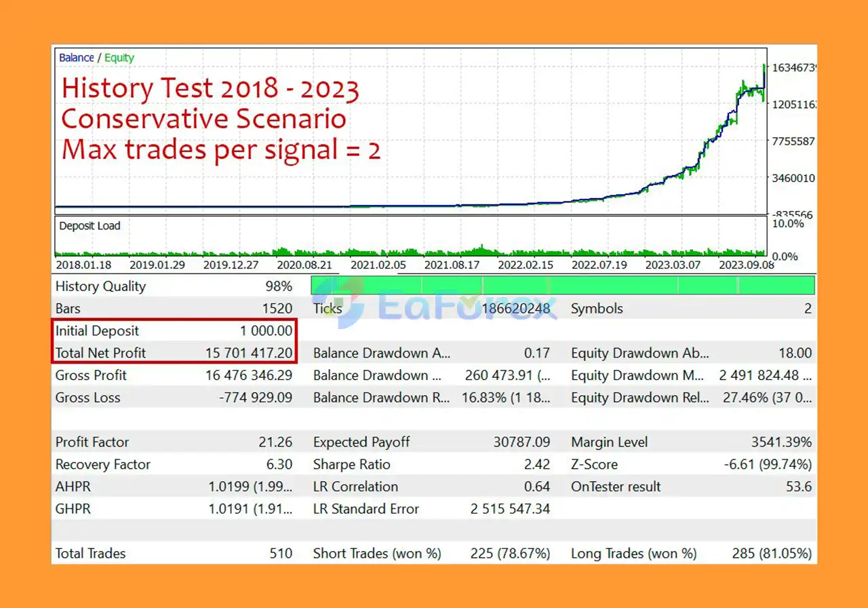
Task: Click the Equity legend label
Action: click(x=119, y=58)
